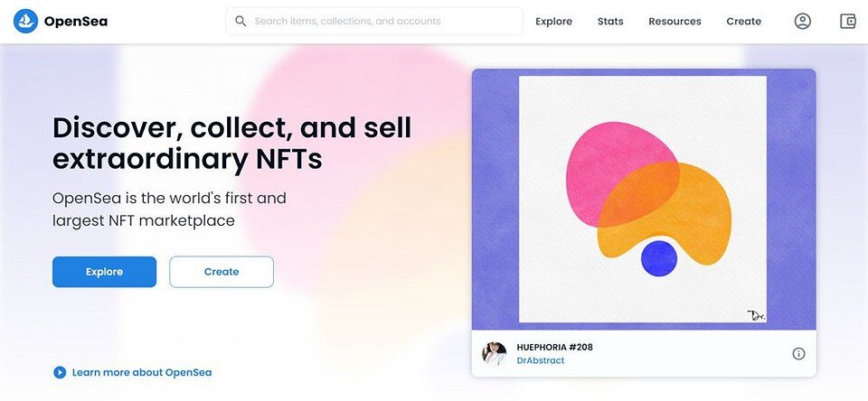
Task: Select Create in the top navigation
Action: pos(743,21)
